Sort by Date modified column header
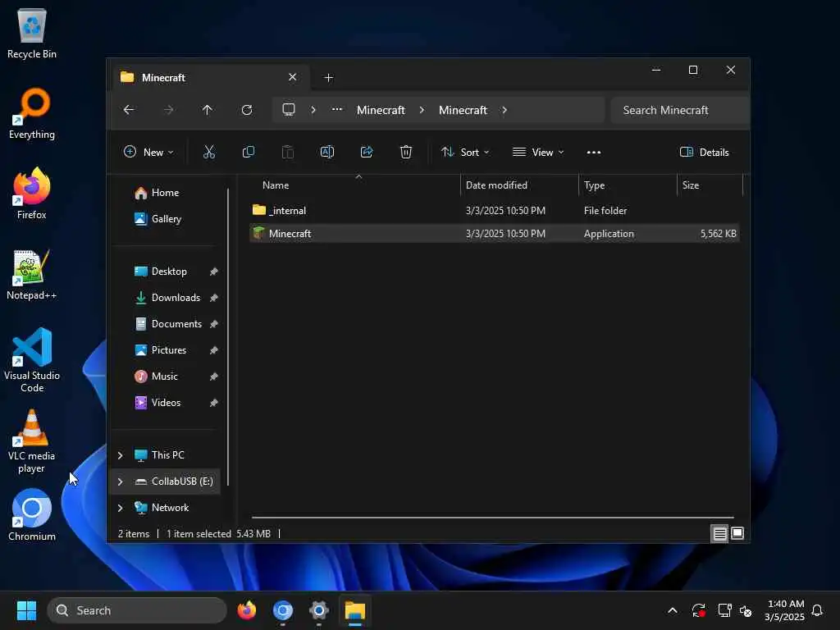 coord(519,185)
